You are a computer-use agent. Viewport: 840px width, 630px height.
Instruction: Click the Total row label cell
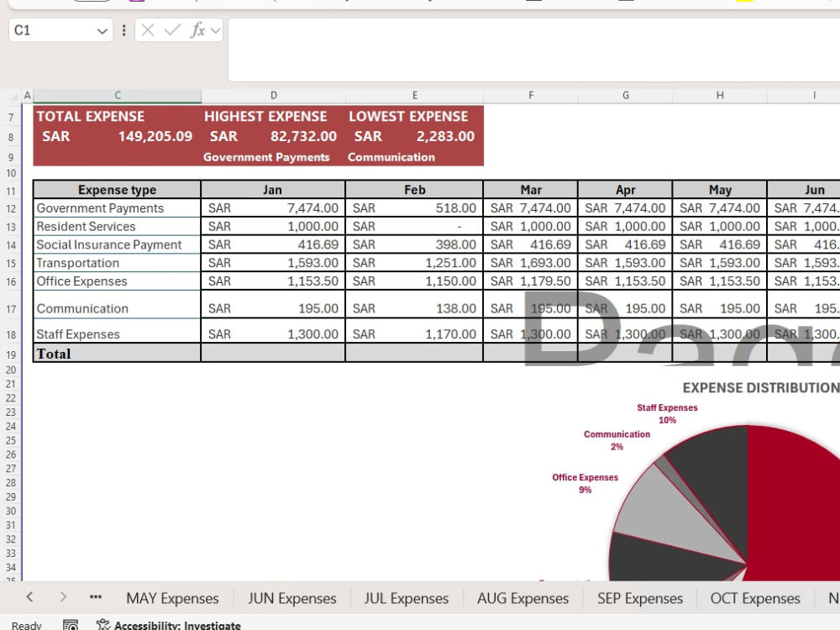click(x=118, y=354)
